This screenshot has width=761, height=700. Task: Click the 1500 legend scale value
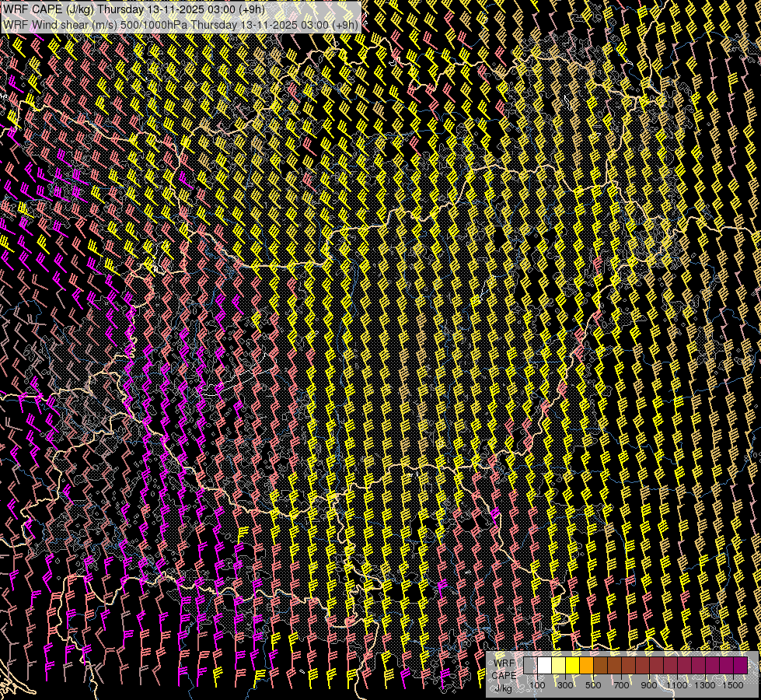(733, 685)
